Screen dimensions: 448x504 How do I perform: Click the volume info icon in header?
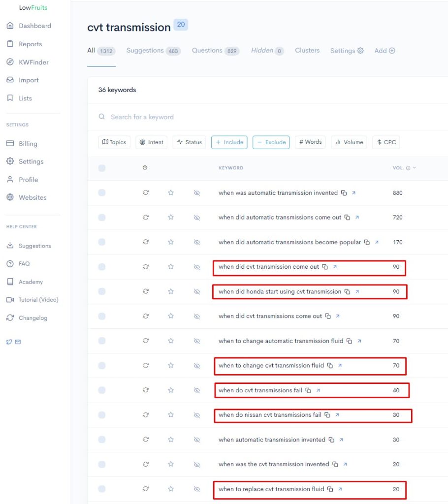408,168
